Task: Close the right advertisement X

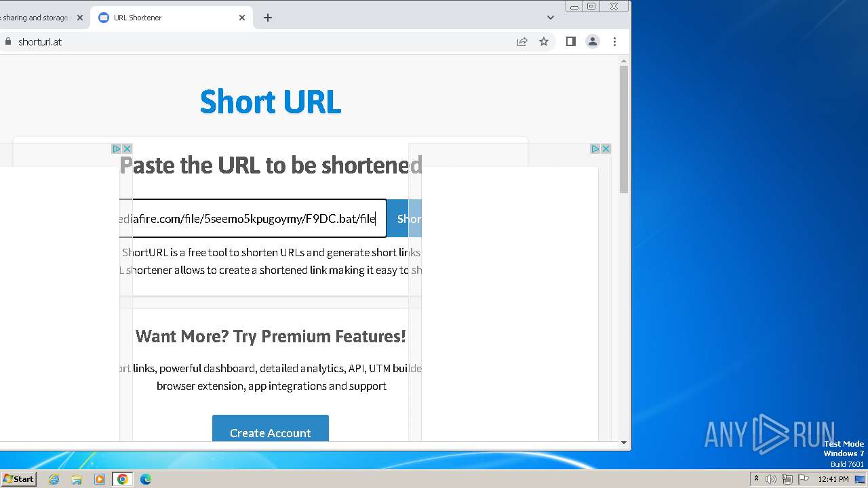Action: pyautogui.click(x=606, y=148)
